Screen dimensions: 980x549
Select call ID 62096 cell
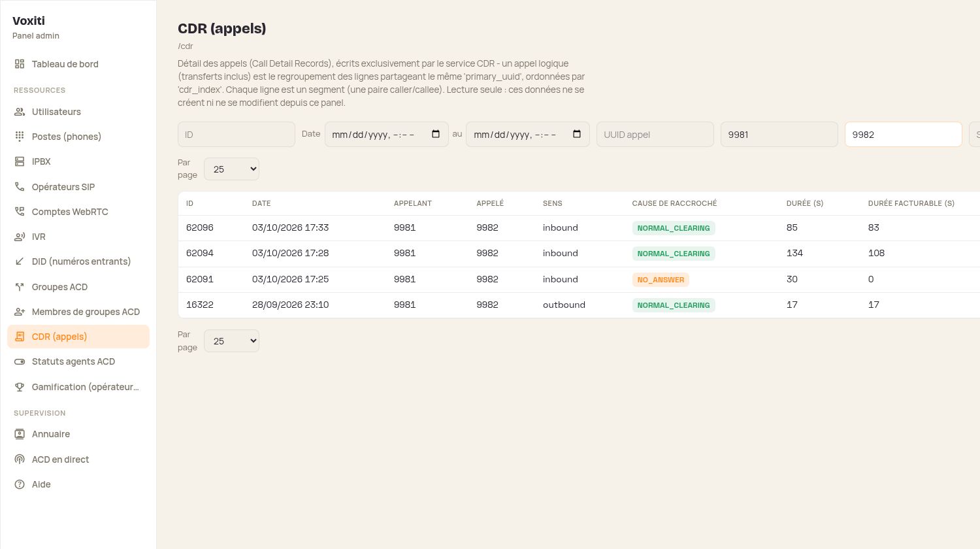point(200,227)
